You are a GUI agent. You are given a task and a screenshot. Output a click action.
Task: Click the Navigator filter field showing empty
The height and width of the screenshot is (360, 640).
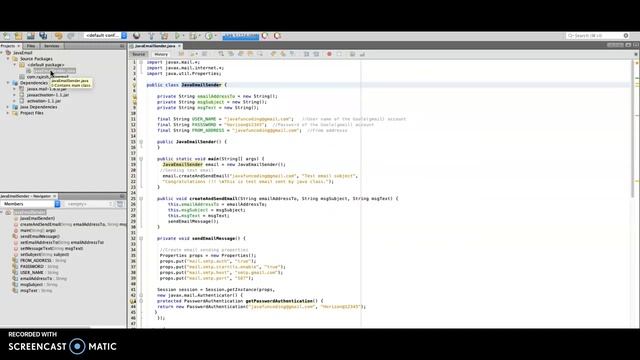(x=89, y=204)
